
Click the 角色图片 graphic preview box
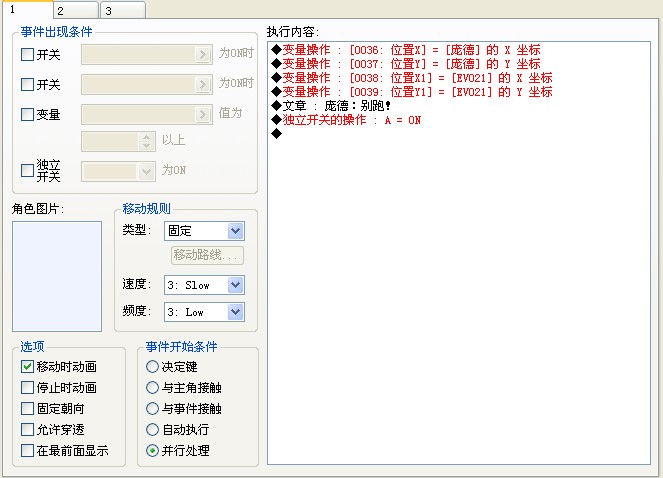[57, 276]
